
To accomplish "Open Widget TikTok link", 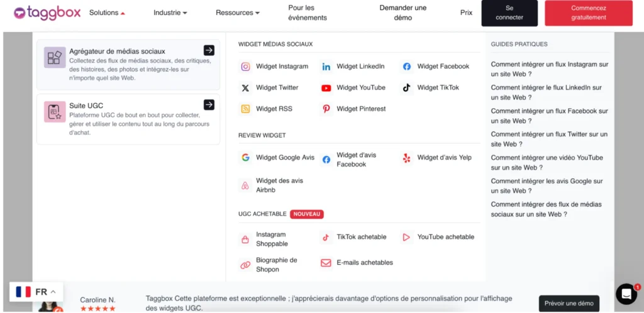I will coord(438,88).
